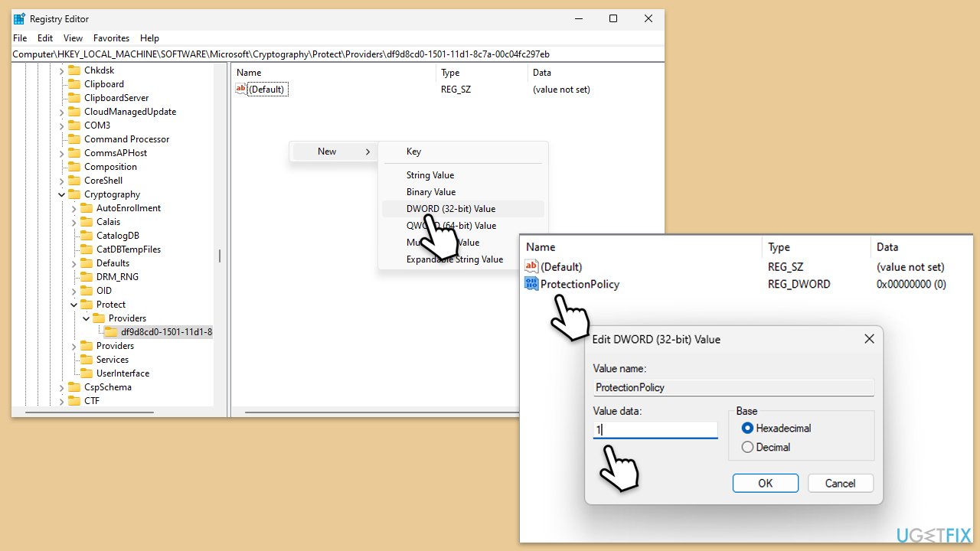Click the Defaults folder icon
Screen dimensions: 980x551
87,263
